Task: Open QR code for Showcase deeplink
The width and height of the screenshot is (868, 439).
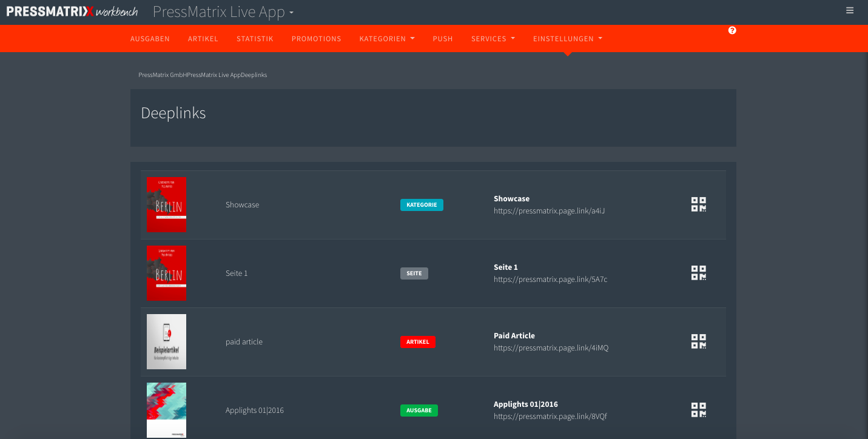Action: point(699,204)
